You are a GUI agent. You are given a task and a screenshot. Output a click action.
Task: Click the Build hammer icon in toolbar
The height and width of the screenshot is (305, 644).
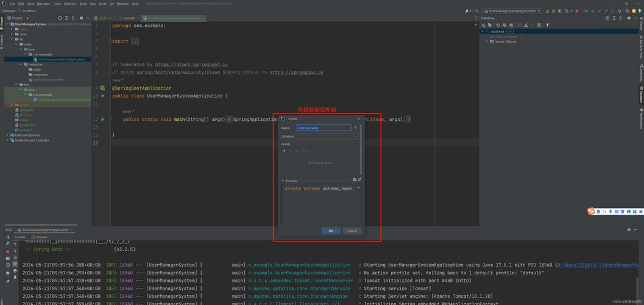click(476, 11)
